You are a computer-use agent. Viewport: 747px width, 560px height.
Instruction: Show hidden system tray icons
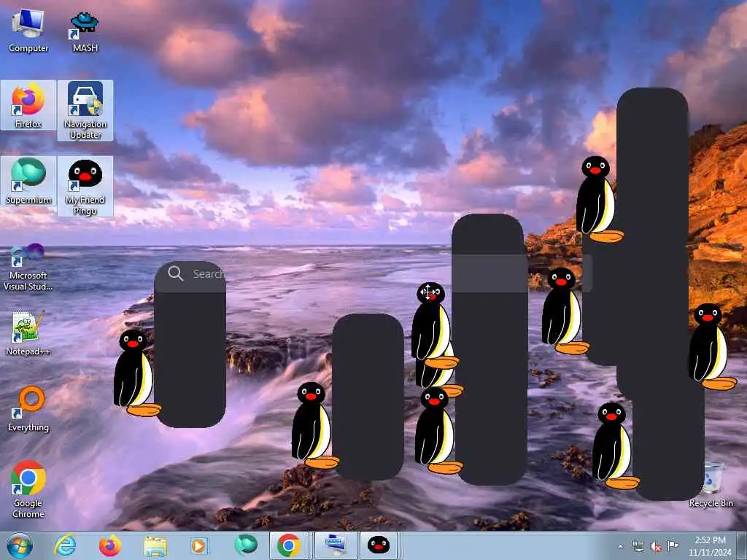(620, 546)
